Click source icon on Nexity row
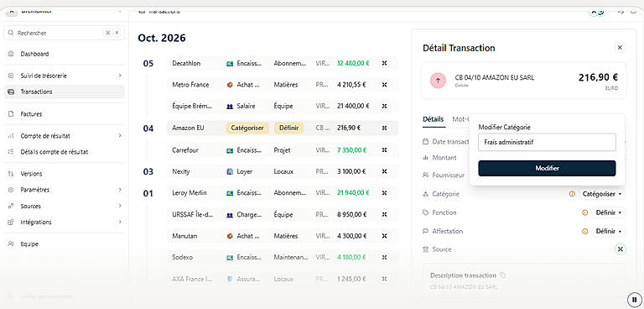 [x=384, y=171]
